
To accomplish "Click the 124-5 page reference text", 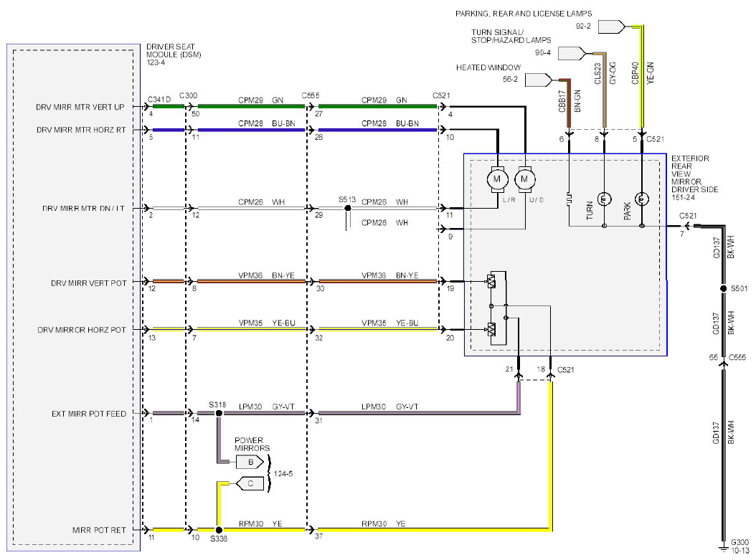I will (x=283, y=474).
